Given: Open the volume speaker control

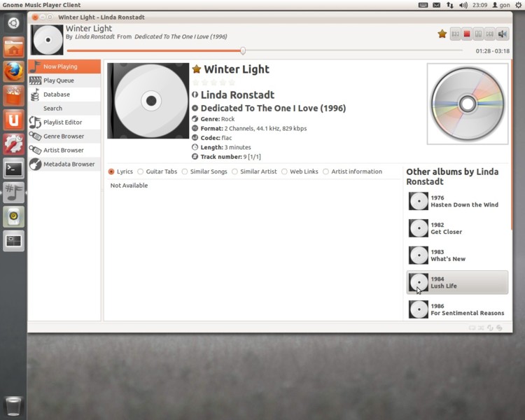Looking at the screenshot, I should click(x=502, y=34).
